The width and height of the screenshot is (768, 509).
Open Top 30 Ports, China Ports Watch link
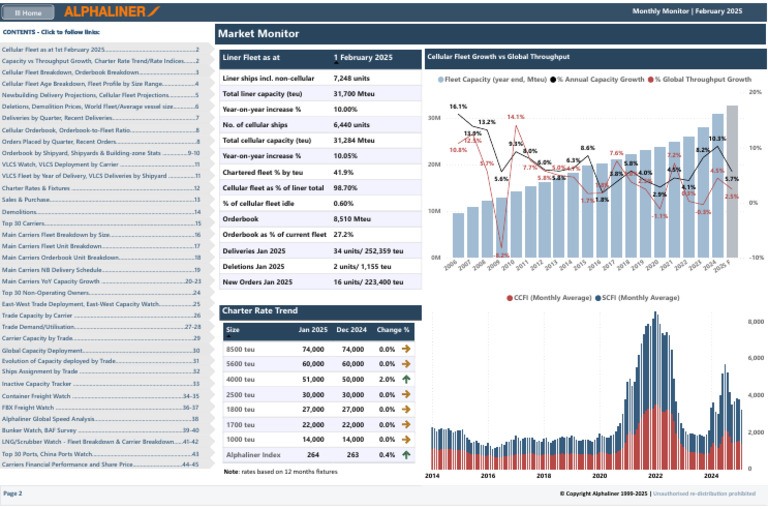[x=100, y=454]
